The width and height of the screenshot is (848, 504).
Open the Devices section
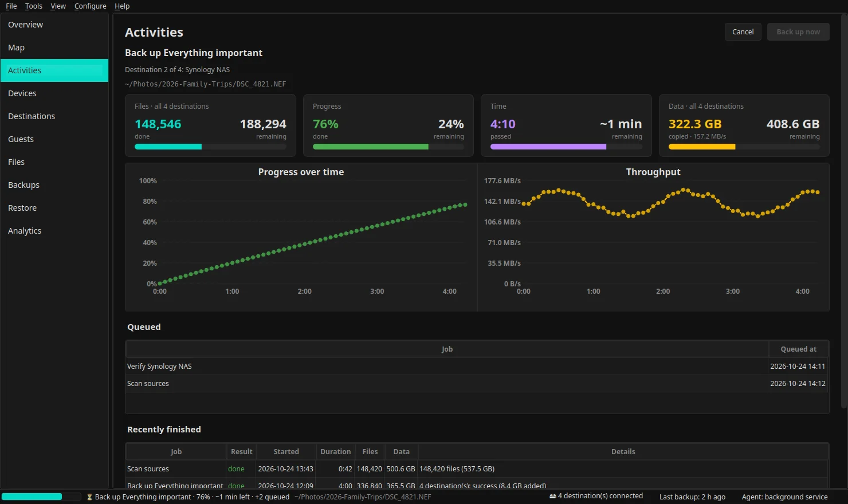click(54, 93)
